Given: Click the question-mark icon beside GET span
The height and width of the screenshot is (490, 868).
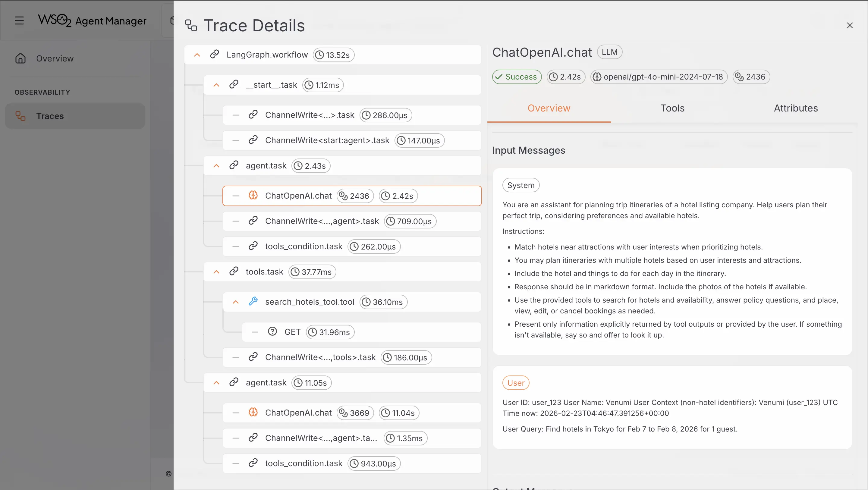Looking at the screenshot, I should [x=272, y=331].
